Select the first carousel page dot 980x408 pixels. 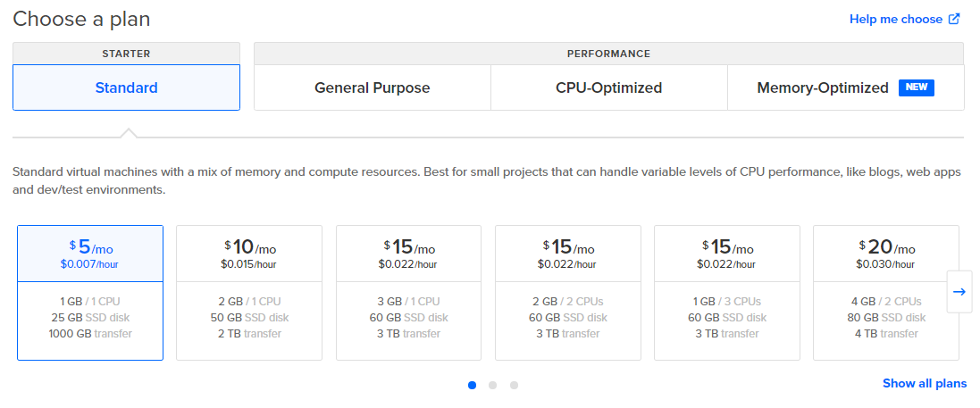pyautogui.click(x=472, y=386)
